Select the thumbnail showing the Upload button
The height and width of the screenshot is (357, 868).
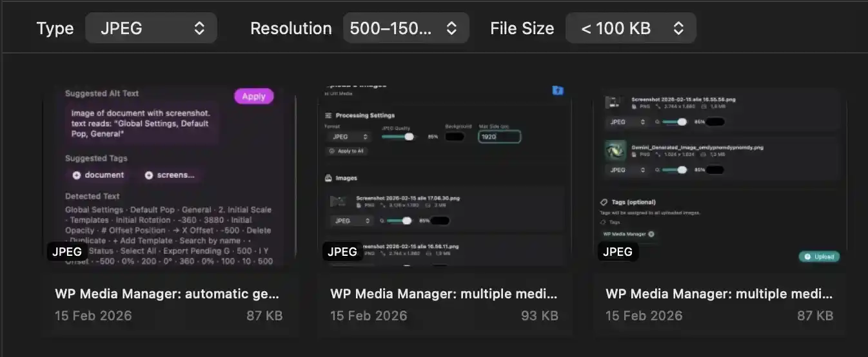tap(720, 177)
